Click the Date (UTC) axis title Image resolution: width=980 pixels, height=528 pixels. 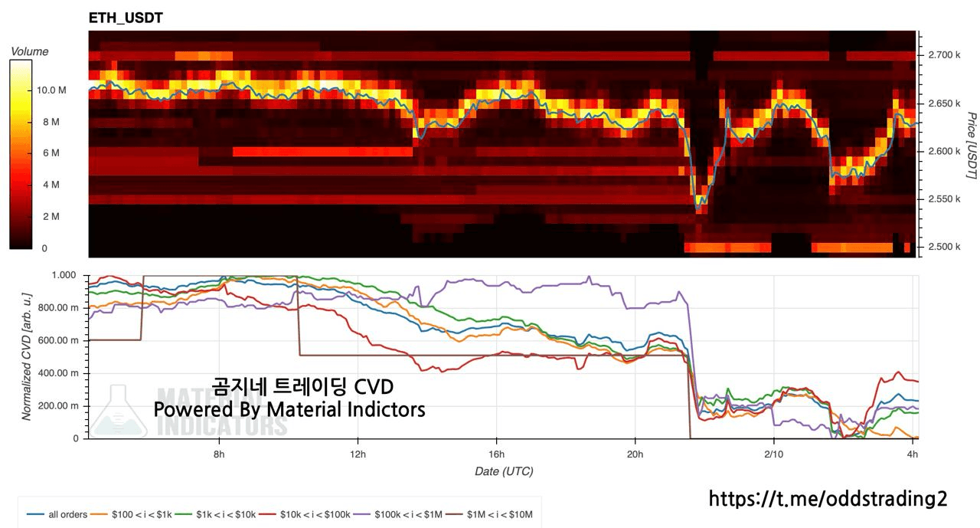click(504, 471)
